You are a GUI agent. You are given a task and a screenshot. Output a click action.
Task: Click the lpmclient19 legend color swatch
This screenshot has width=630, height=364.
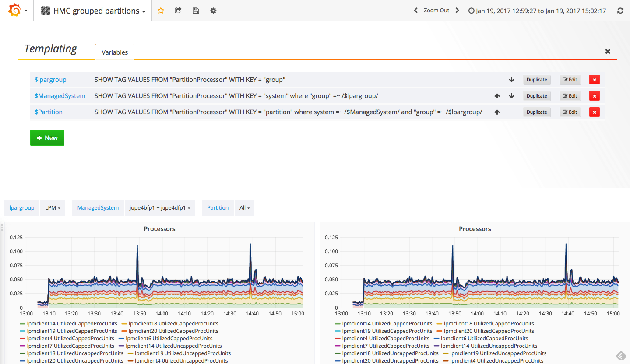(x=23, y=331)
